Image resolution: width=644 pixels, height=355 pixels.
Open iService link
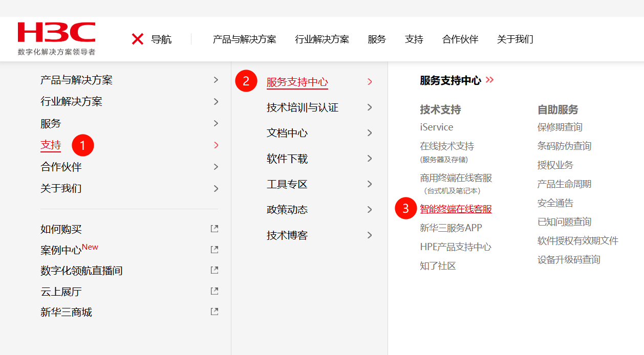[437, 127]
